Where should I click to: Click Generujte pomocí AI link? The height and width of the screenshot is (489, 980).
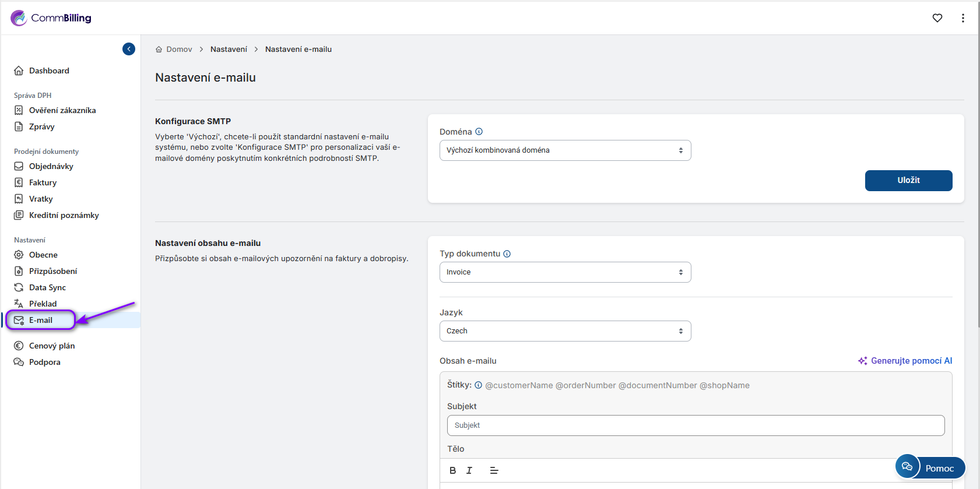905,361
